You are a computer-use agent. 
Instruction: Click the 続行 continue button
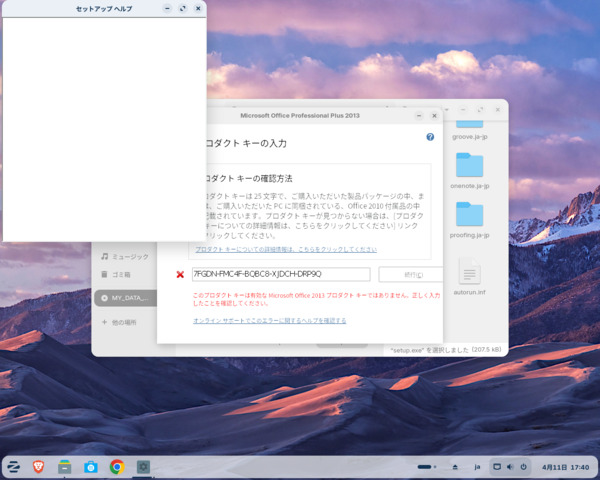(411, 275)
